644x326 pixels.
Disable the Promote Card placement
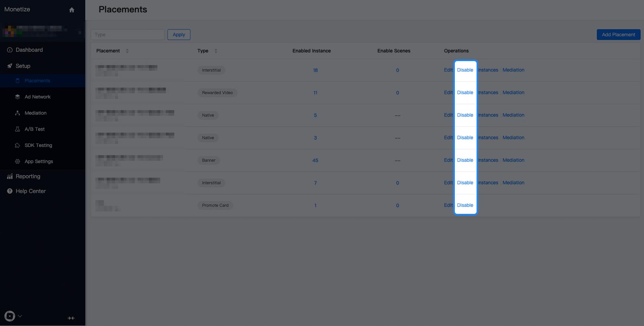coord(465,205)
